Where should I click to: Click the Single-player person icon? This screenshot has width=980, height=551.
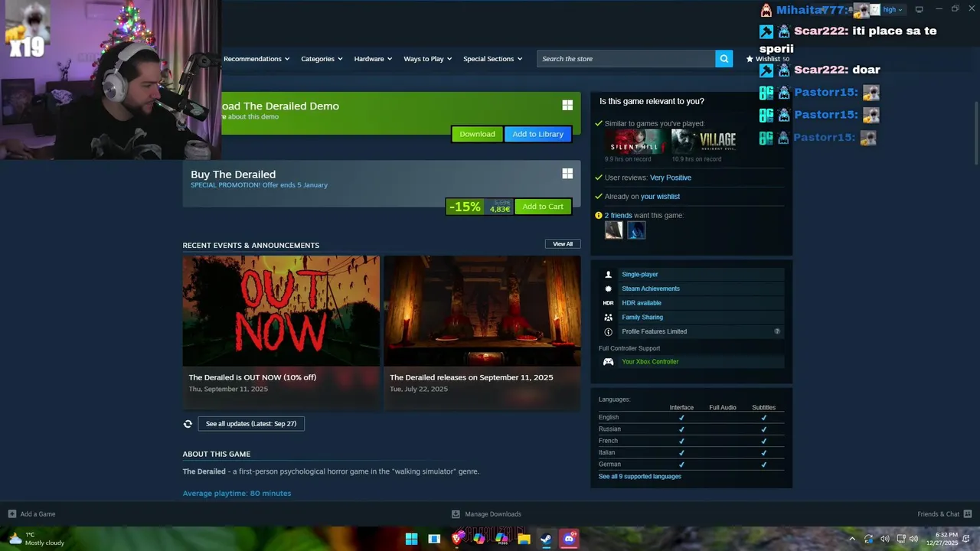[x=608, y=275]
